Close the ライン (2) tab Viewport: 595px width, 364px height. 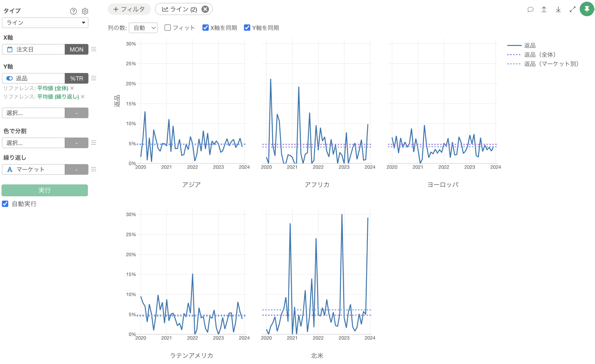(x=205, y=9)
